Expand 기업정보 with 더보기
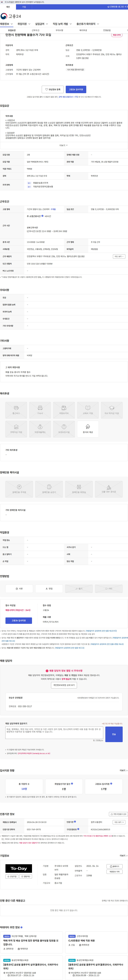This screenshot has width=128, height=980. [x=123, y=856]
